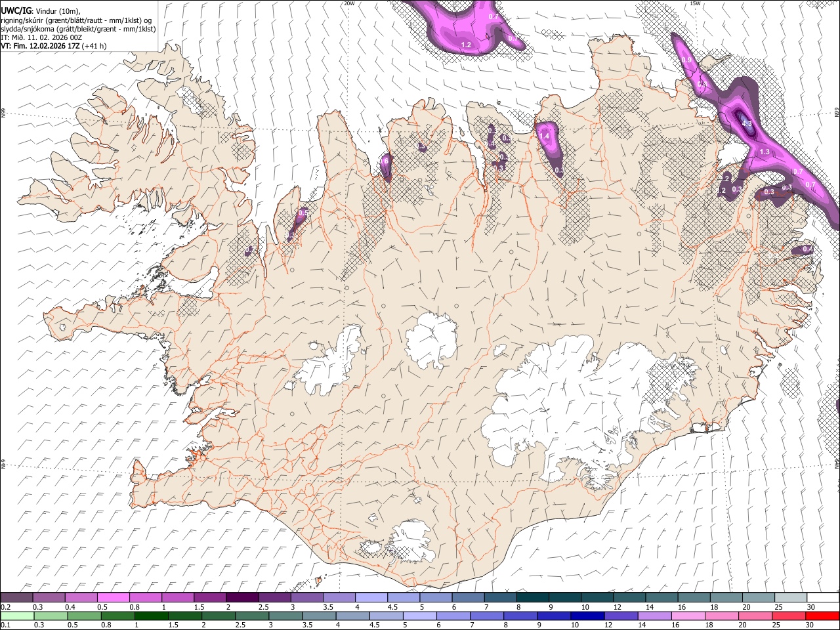Select the pale grey 25–30 snow swatch
This screenshot has width=840, height=630.
click(790, 597)
